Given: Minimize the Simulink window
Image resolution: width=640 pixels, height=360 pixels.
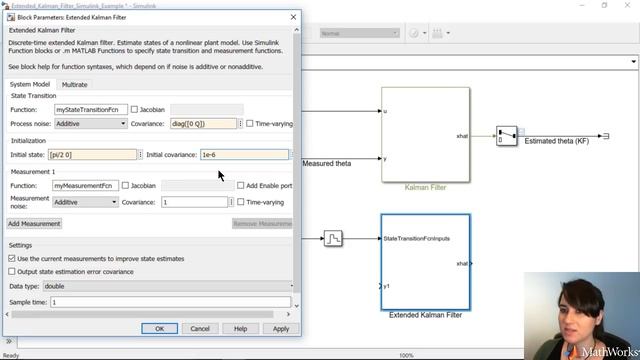Looking at the screenshot, I should [x=582, y=5].
